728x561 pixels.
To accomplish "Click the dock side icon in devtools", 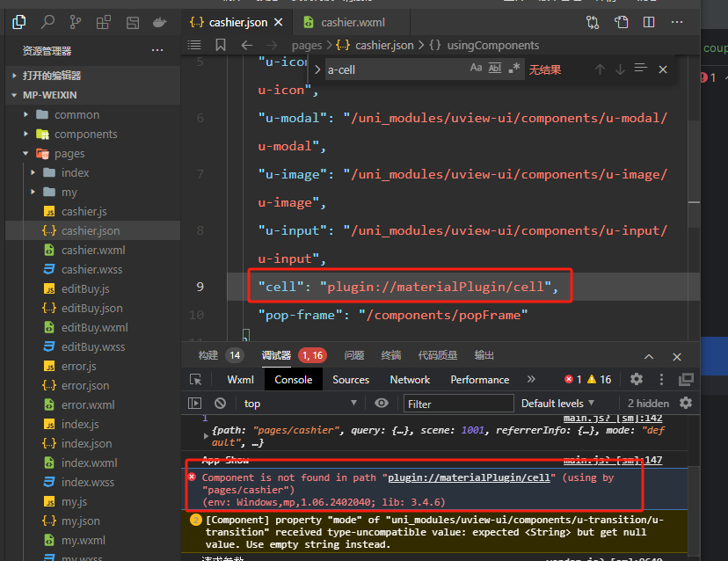I will 686,379.
